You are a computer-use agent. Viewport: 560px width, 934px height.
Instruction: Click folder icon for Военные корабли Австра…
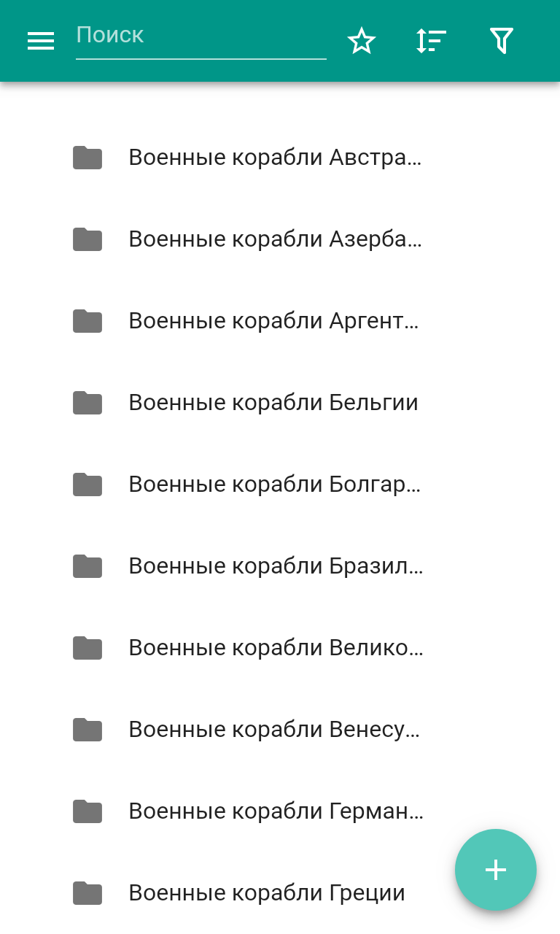(x=87, y=158)
